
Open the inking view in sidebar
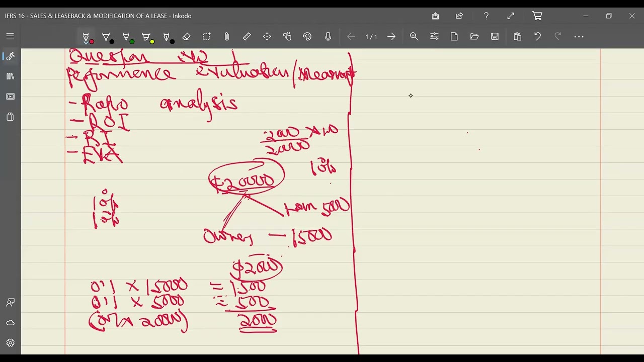tap(10, 56)
